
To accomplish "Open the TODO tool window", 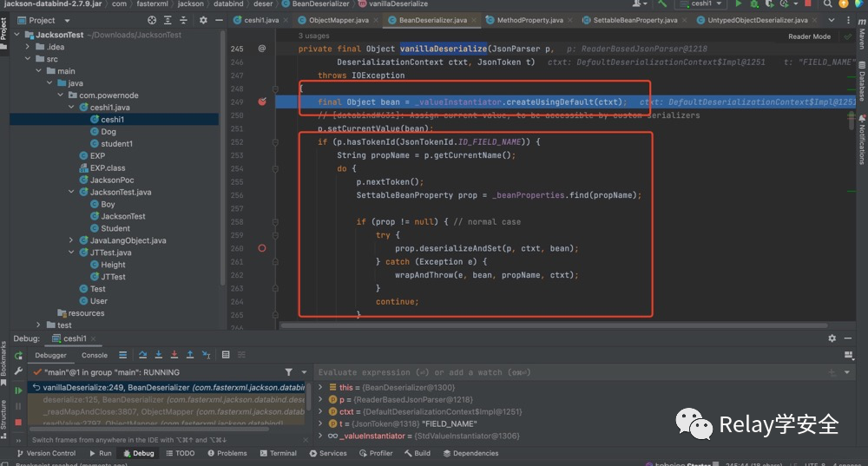I will (181, 453).
